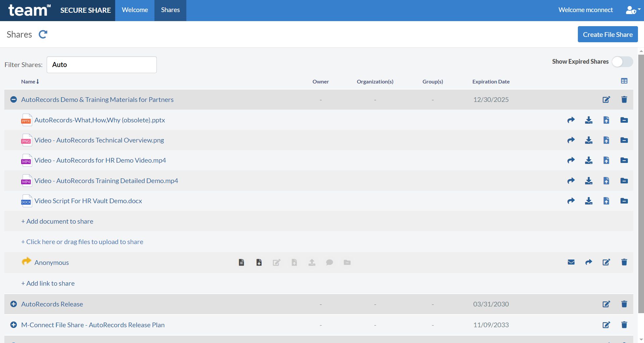Download the HR Demo Video.mp4
644x343 pixels.
(x=589, y=160)
